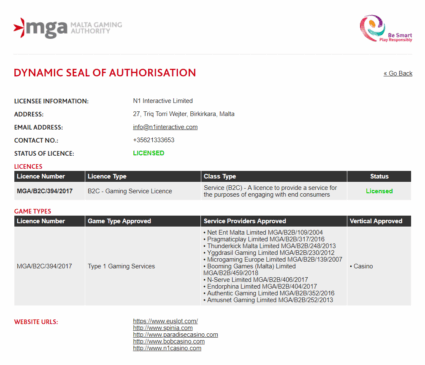
Task: Click the Licence Type column header
Action: pyautogui.click(x=107, y=176)
